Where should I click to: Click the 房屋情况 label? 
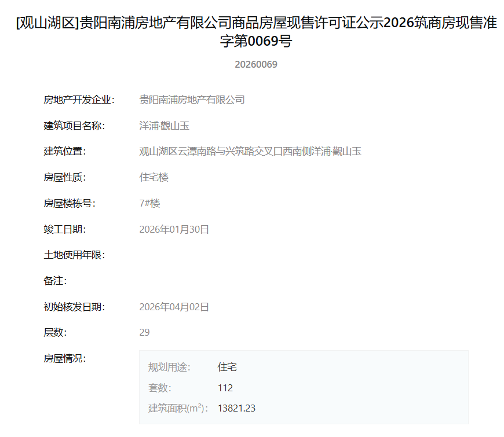[x=64, y=358]
